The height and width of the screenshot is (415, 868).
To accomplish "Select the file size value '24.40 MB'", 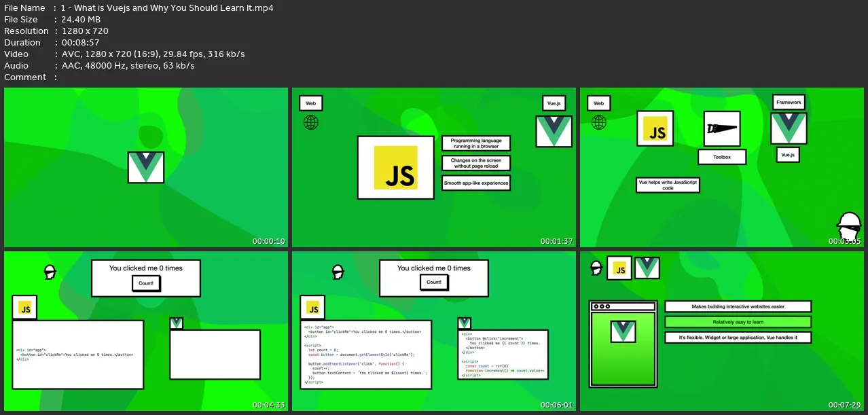I will click(x=80, y=19).
